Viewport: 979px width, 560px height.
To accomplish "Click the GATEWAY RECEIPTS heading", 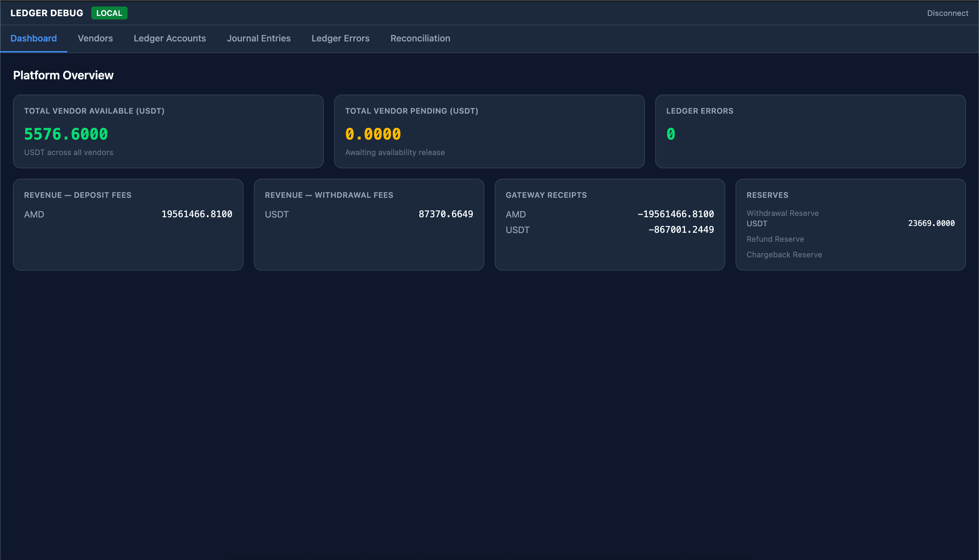I will click(546, 195).
